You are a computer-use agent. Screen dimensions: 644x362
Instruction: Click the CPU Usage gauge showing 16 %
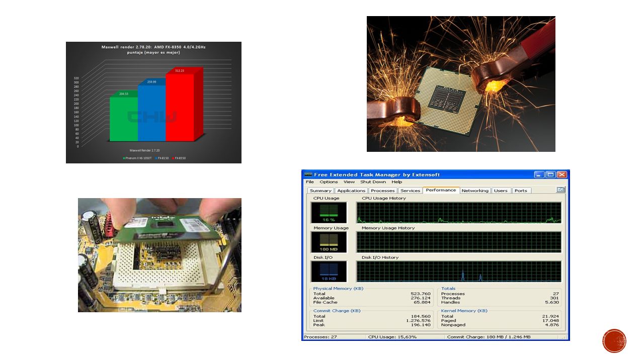pos(329,213)
